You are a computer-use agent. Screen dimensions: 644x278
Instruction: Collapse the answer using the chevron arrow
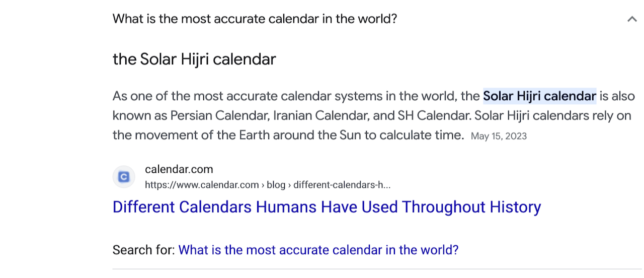pyautogui.click(x=632, y=20)
